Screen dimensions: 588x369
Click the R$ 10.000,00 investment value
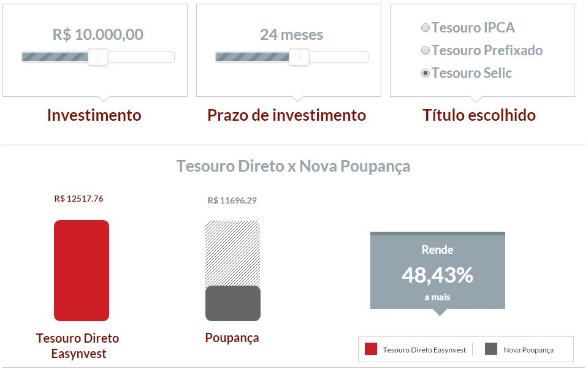(x=98, y=34)
